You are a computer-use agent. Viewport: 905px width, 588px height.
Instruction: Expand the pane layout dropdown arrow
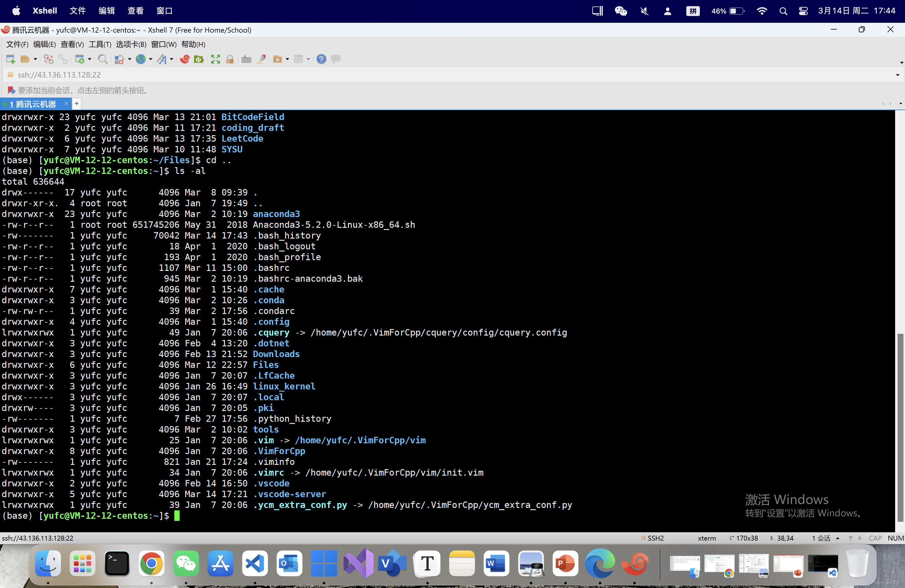(308, 59)
